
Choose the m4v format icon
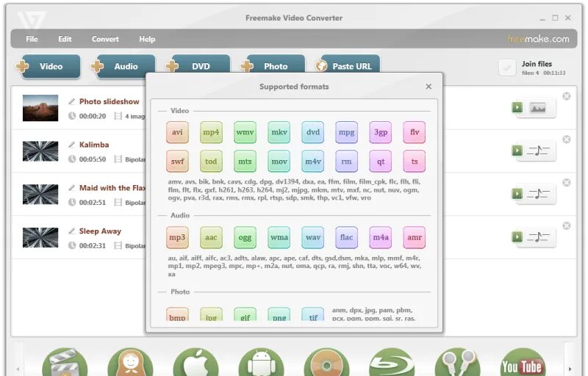pyautogui.click(x=313, y=162)
